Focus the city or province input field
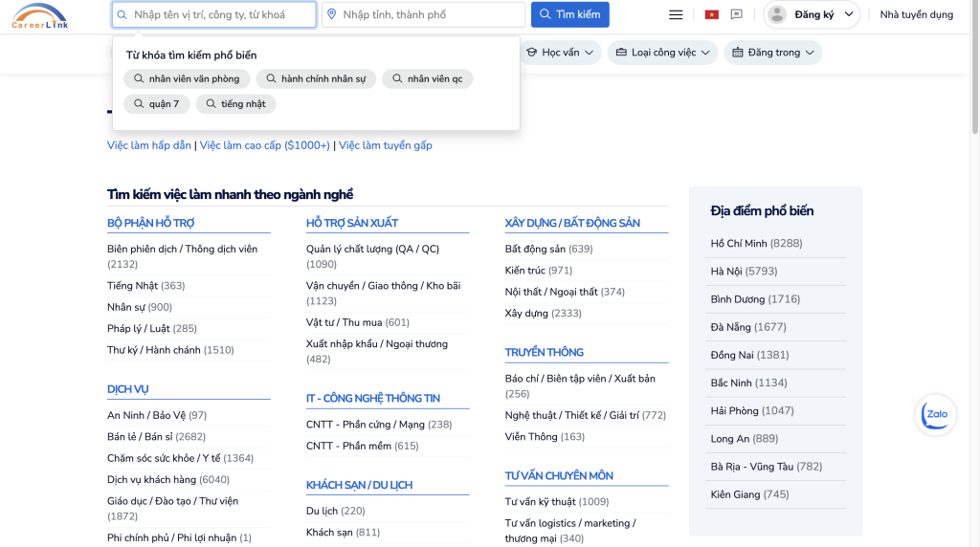980x547 pixels. pyautogui.click(x=431, y=15)
